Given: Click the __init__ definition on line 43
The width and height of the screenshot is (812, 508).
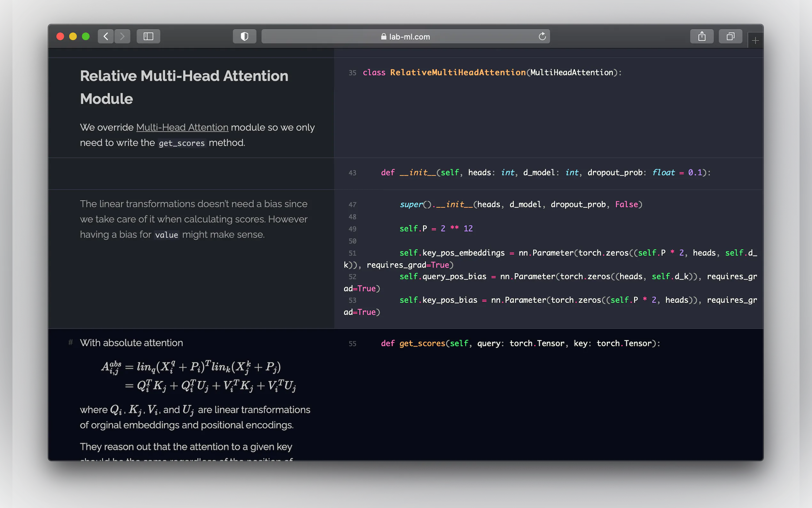Looking at the screenshot, I should pos(418,173).
